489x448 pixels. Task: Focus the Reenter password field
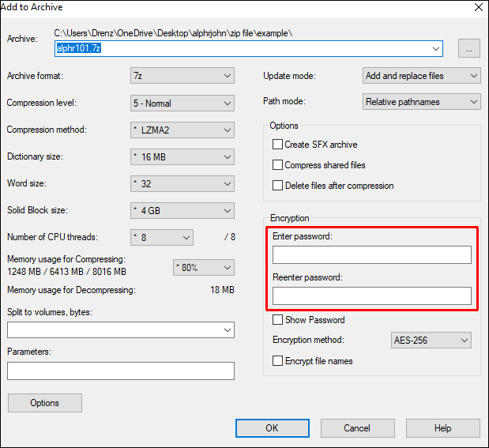pos(371,296)
